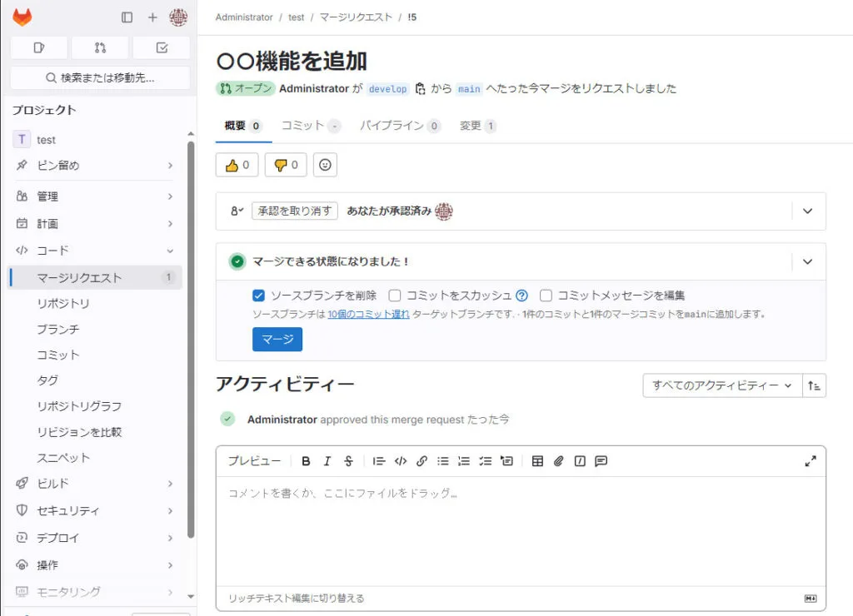Open すべてのアクティビティー filter dropdown

(x=721, y=385)
